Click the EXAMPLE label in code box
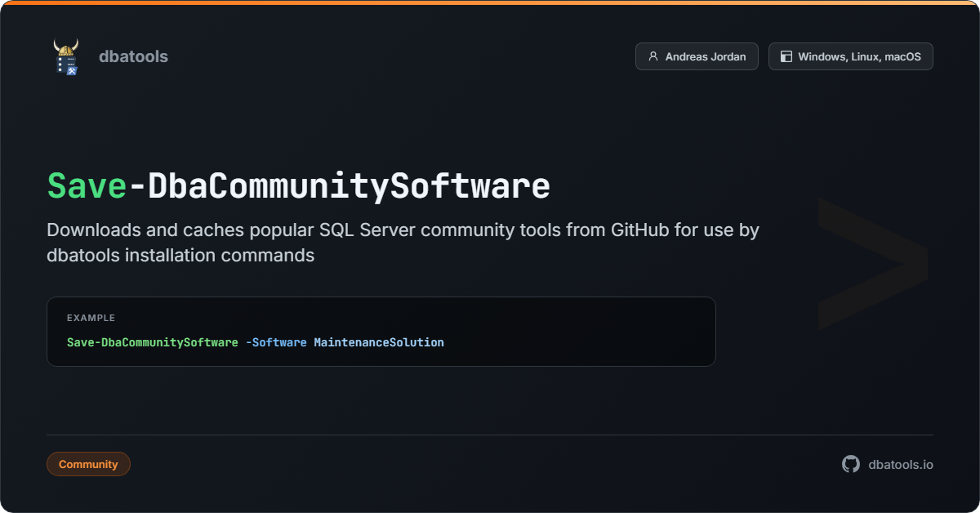 pos(91,318)
